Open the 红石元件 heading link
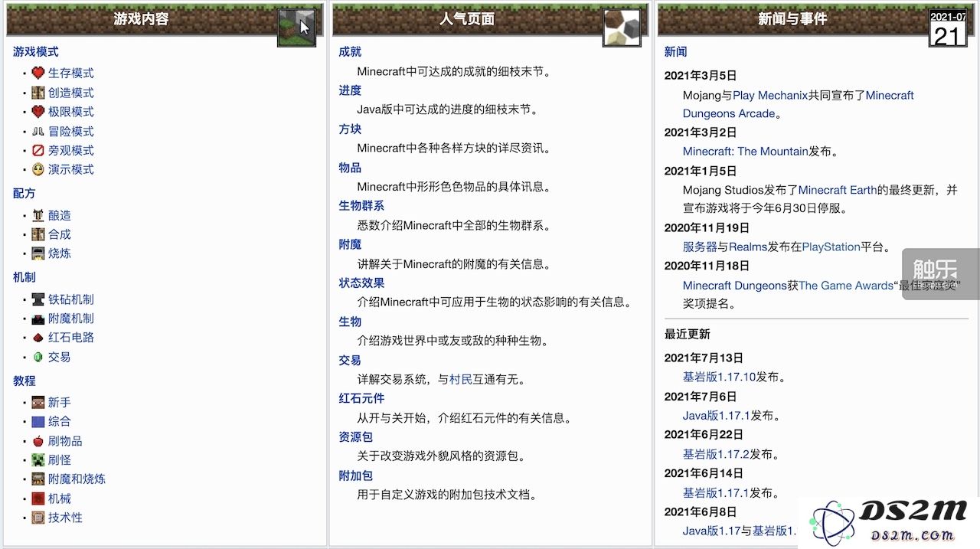Image resolution: width=980 pixels, height=549 pixels. point(361,398)
